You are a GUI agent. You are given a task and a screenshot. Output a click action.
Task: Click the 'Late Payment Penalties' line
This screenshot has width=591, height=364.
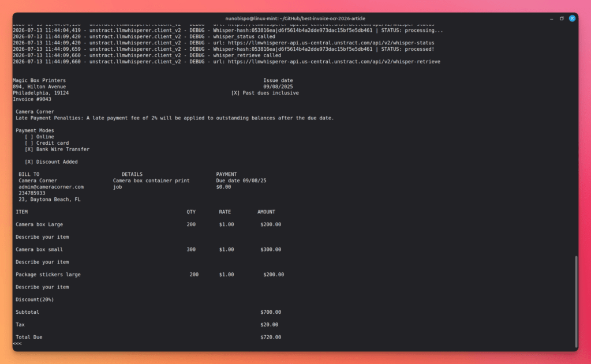[175, 118]
